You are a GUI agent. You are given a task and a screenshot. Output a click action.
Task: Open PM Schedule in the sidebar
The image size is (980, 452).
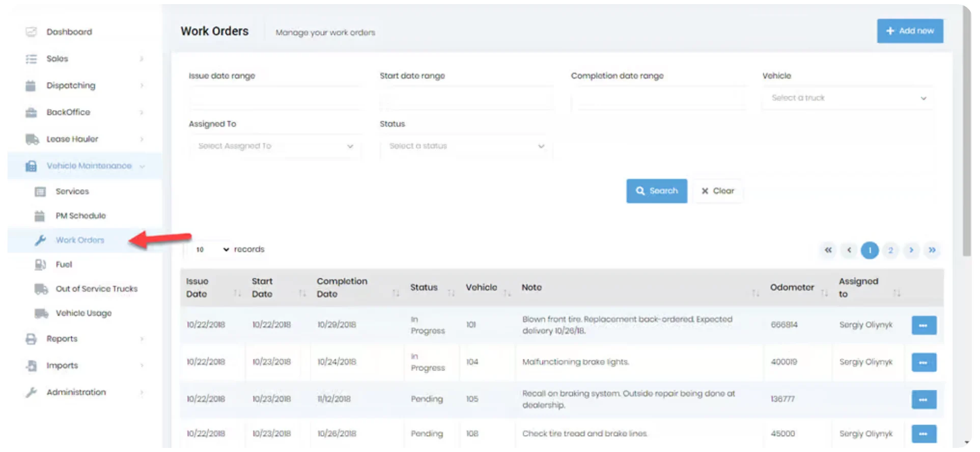(x=80, y=216)
